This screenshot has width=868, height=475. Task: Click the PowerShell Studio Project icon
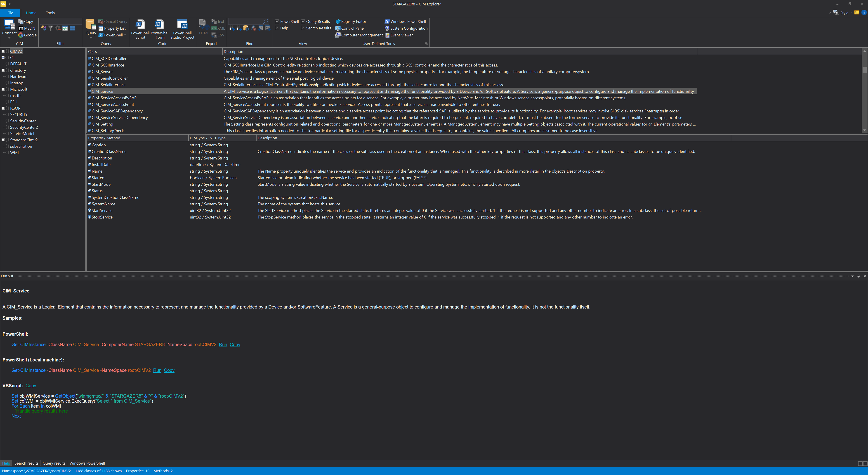(x=182, y=29)
